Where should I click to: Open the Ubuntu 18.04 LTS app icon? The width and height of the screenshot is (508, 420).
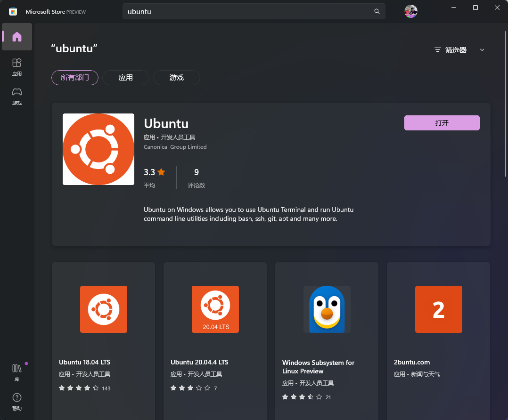(x=104, y=309)
